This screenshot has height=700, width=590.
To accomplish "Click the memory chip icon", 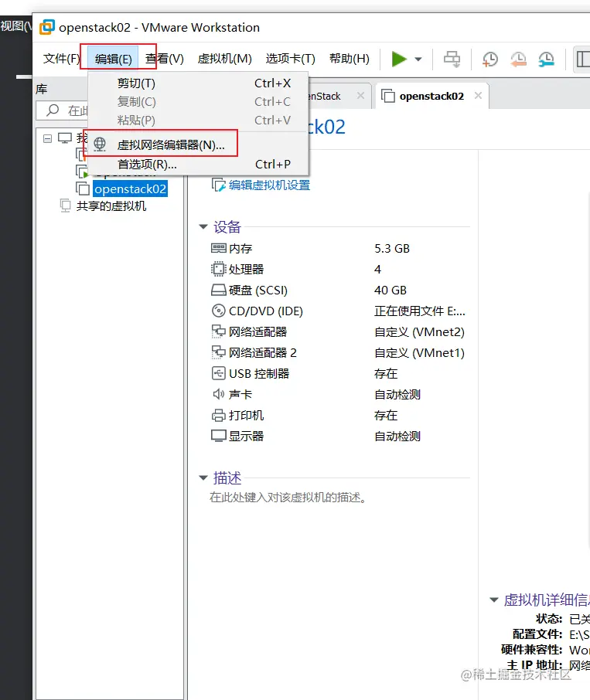I will [218, 248].
